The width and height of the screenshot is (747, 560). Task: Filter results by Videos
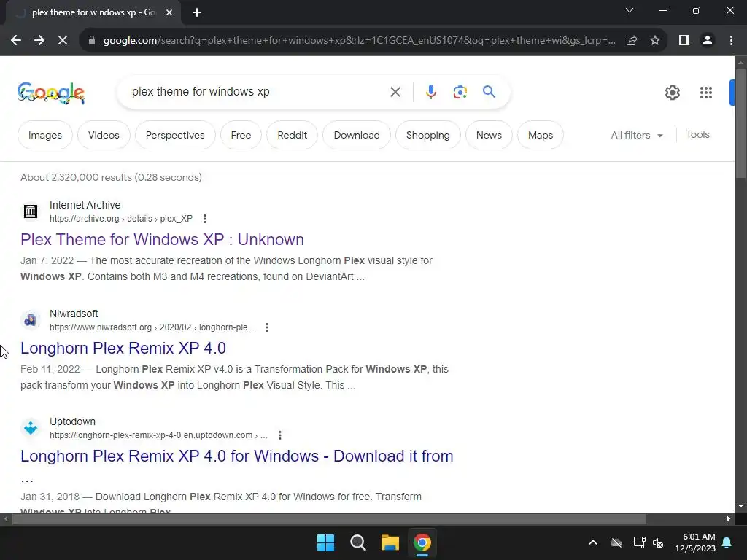104,135
